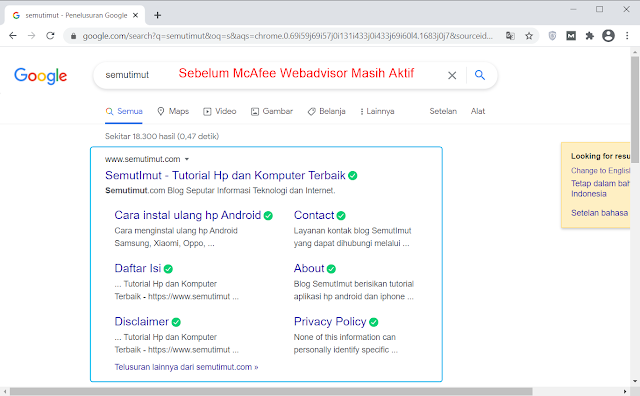Click the Google search input field

[x=269, y=75]
